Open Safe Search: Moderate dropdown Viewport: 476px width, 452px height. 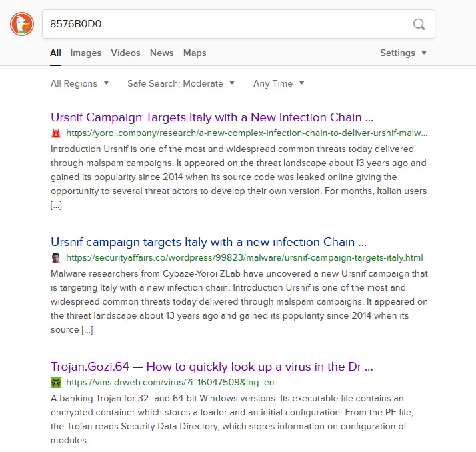tap(181, 83)
